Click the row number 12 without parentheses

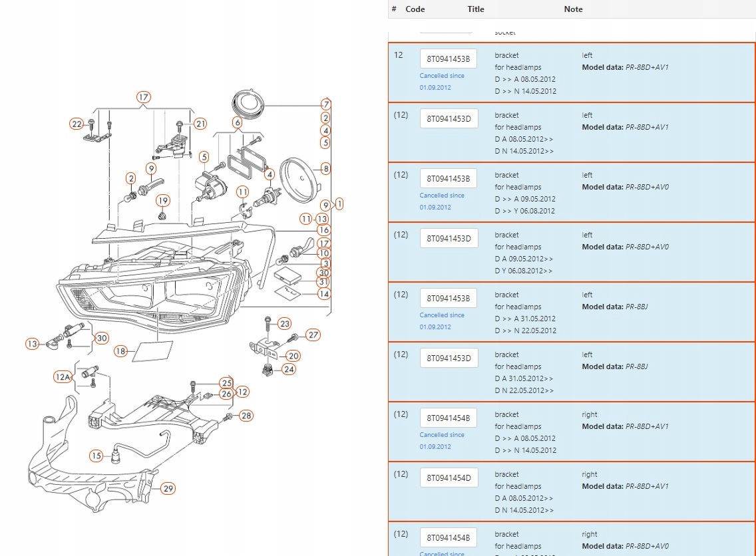398,55
